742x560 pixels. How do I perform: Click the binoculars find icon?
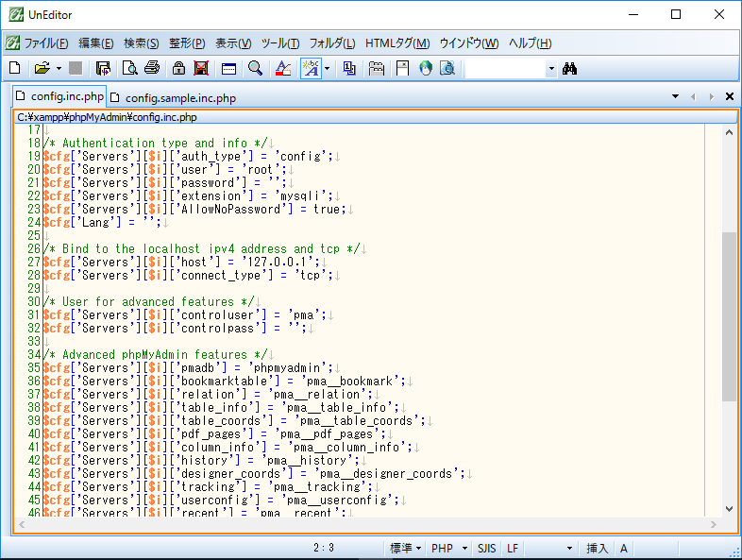point(569,68)
